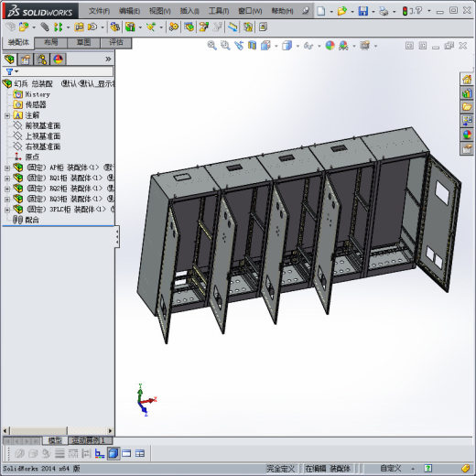Open the 工具(T) menu
Viewport: 476px width, 476px height.
[219, 11]
